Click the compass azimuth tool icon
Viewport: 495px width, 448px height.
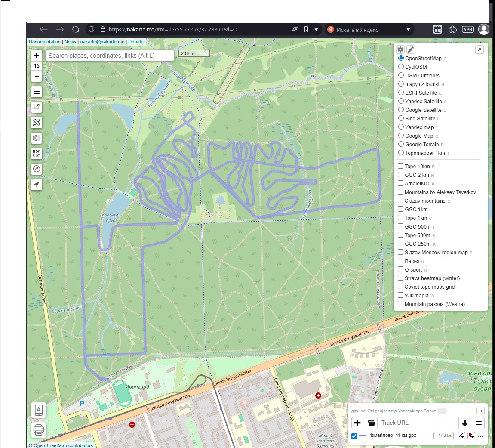[37, 169]
